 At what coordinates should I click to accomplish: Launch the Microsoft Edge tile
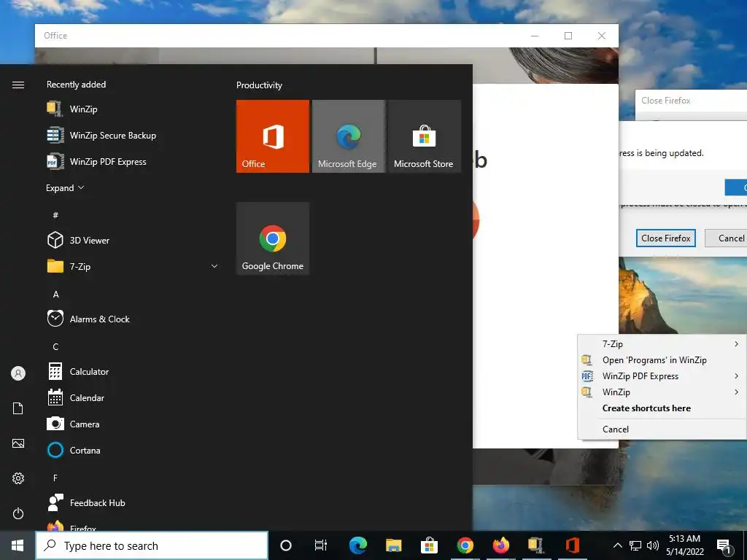(x=348, y=136)
